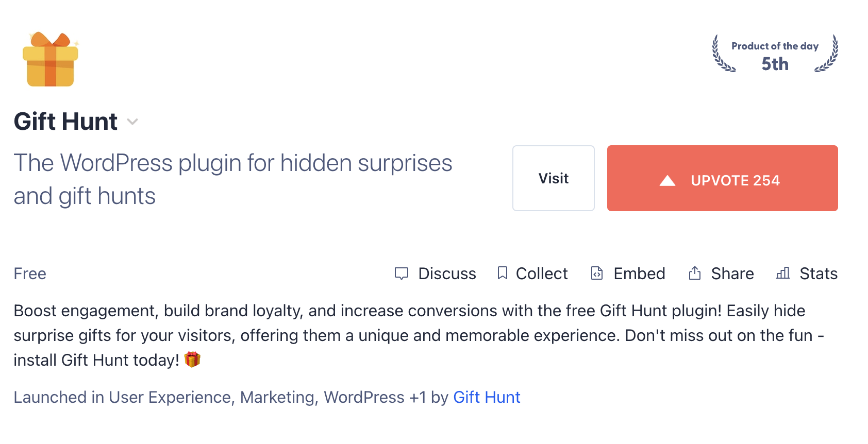Image resolution: width=868 pixels, height=444 pixels.
Task: Select the Collect option
Action: click(x=541, y=274)
